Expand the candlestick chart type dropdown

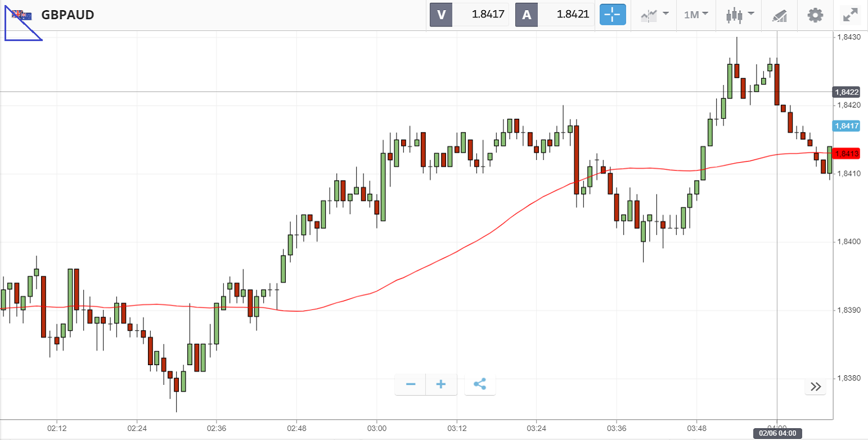(x=739, y=15)
